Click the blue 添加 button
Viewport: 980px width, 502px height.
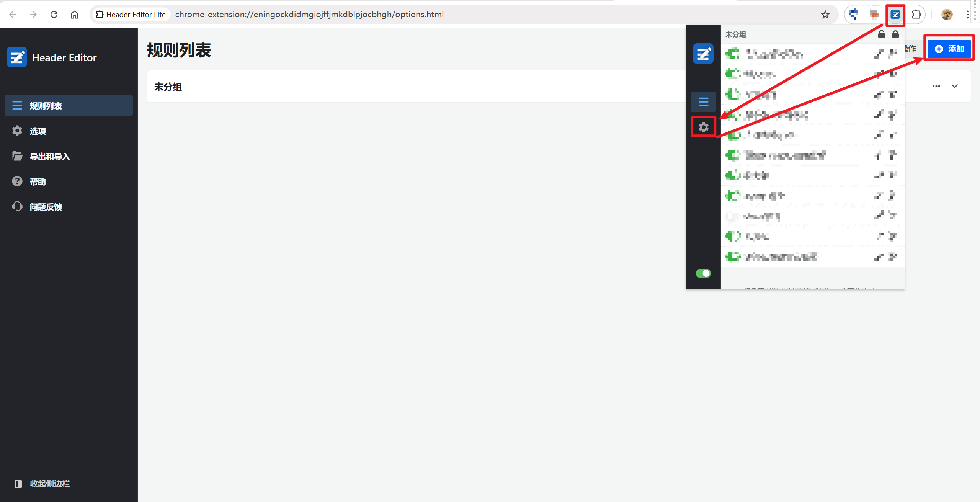(949, 49)
